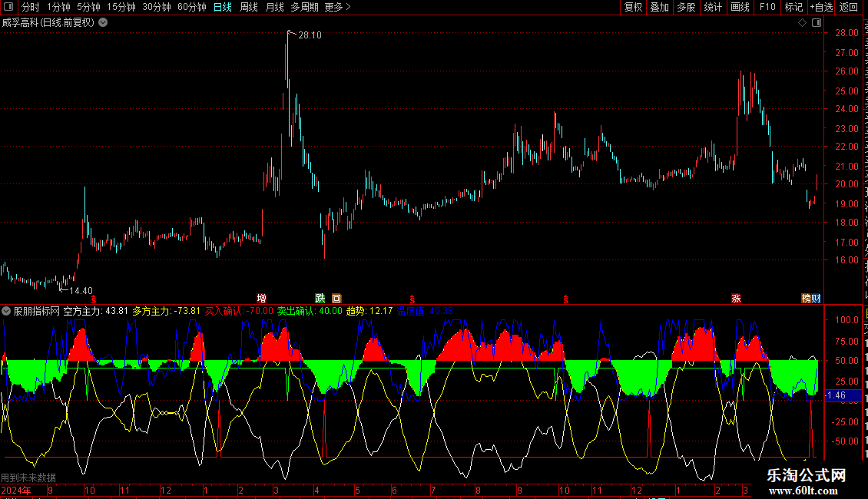Click the 2024年 date axis label
The height and width of the screenshot is (499, 868).
click(x=16, y=490)
